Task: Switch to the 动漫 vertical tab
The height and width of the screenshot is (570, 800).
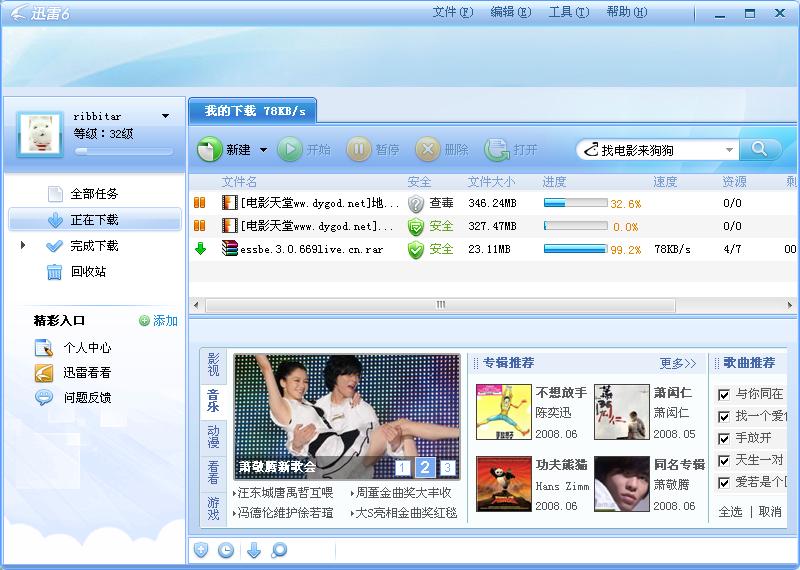Action: 213,437
